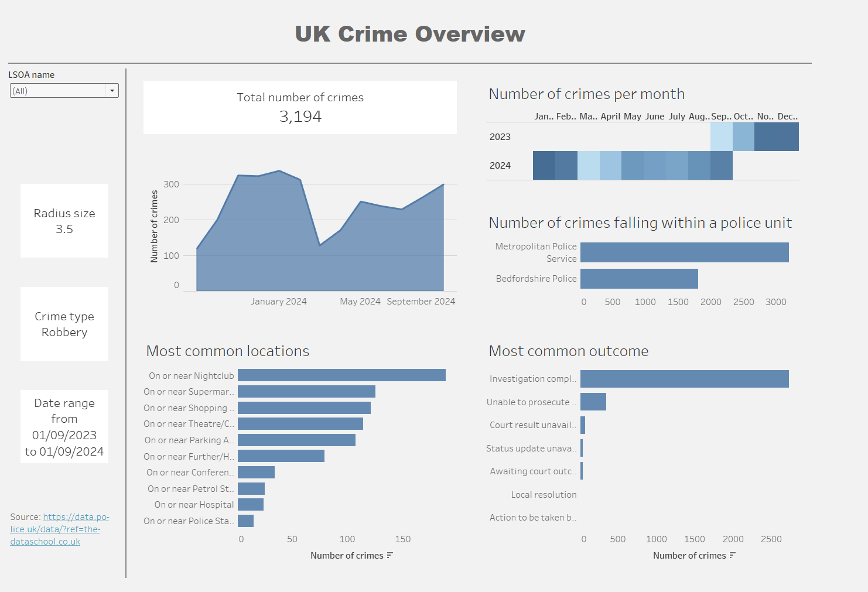Click the Dec.. column header
The height and width of the screenshot is (592, 868).
click(x=788, y=117)
